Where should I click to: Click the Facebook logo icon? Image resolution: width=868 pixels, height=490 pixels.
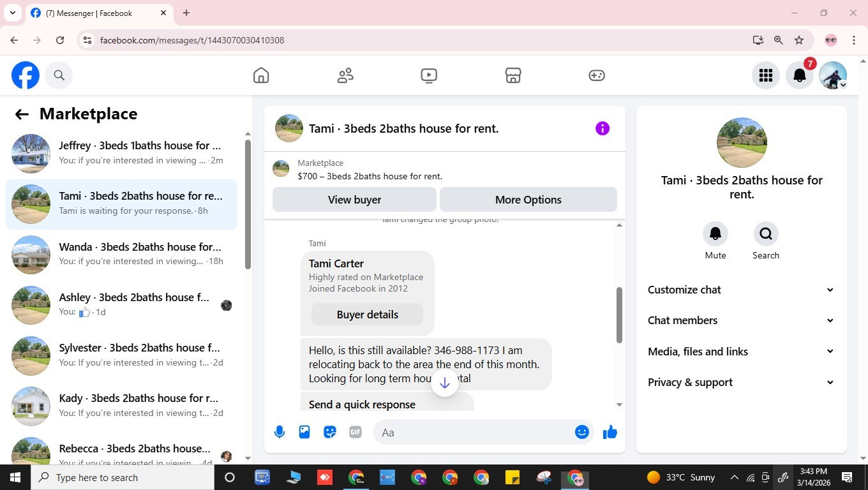pos(26,75)
